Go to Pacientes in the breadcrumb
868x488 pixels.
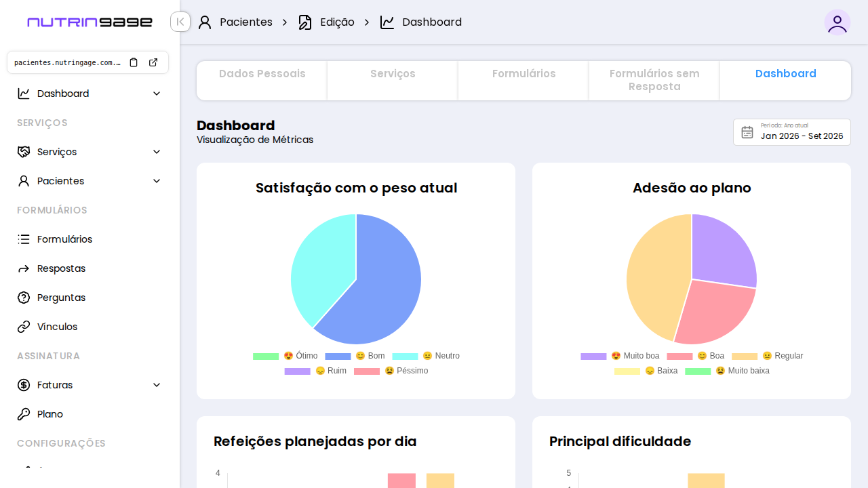click(246, 22)
